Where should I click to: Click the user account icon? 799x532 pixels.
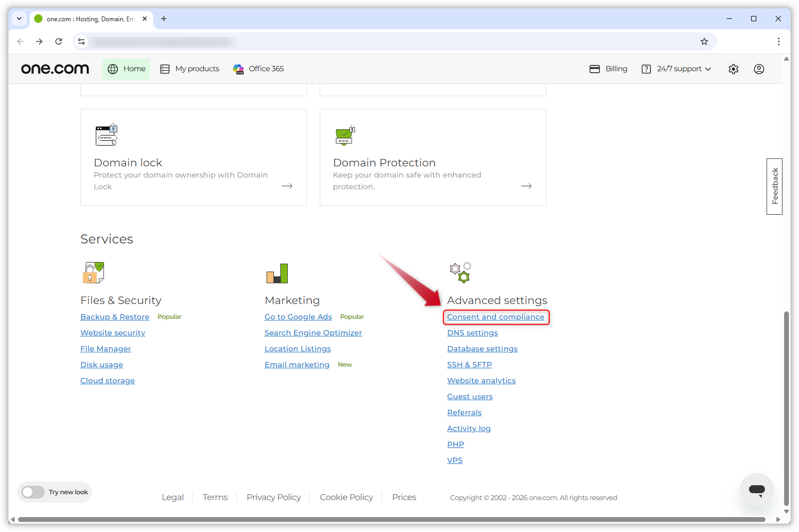tap(759, 69)
